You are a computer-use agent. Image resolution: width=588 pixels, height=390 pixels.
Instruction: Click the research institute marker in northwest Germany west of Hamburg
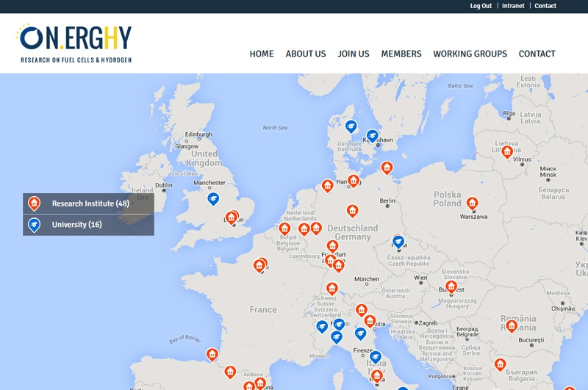pyautogui.click(x=327, y=185)
